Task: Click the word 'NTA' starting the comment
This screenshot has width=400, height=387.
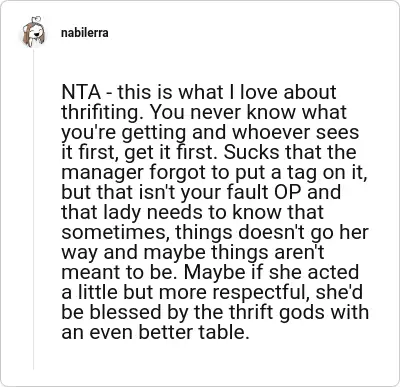Action: 81,92
